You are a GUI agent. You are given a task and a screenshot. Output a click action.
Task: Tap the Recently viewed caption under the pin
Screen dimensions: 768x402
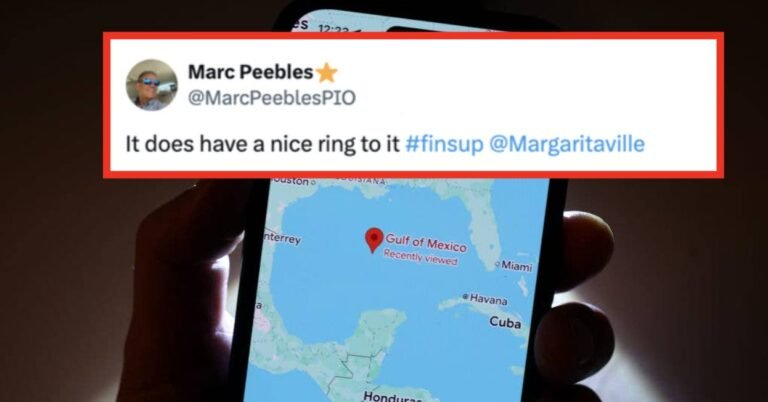420,258
